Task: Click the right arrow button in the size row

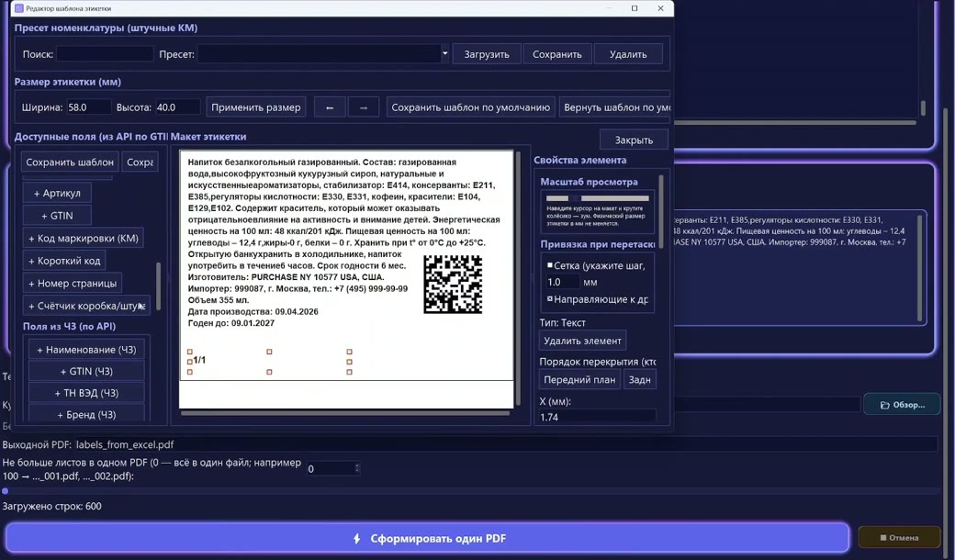Action: click(x=364, y=107)
